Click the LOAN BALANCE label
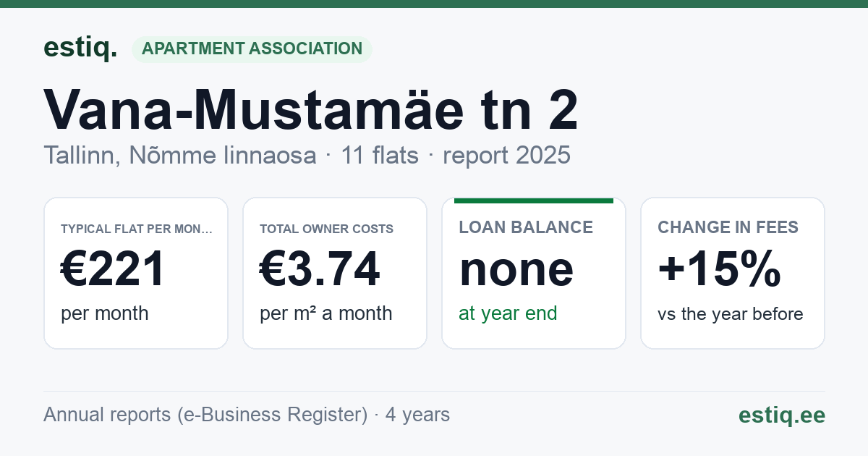This screenshot has height=456, width=868. point(526,227)
